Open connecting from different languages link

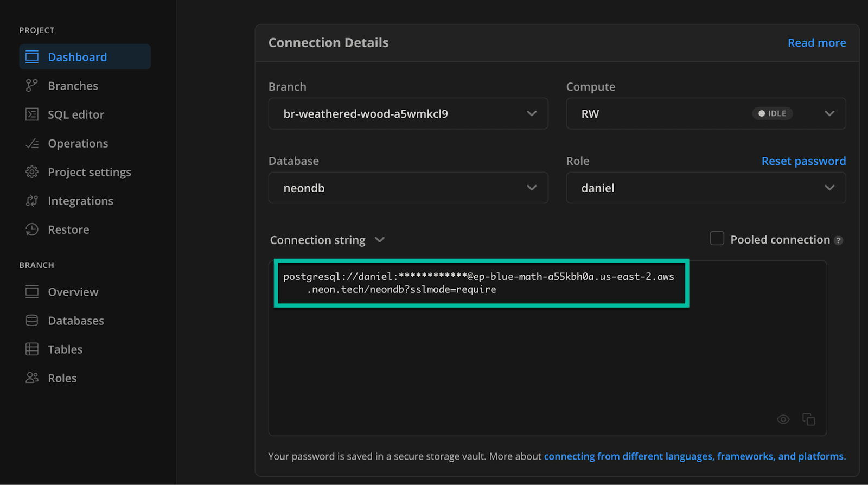[694, 456]
